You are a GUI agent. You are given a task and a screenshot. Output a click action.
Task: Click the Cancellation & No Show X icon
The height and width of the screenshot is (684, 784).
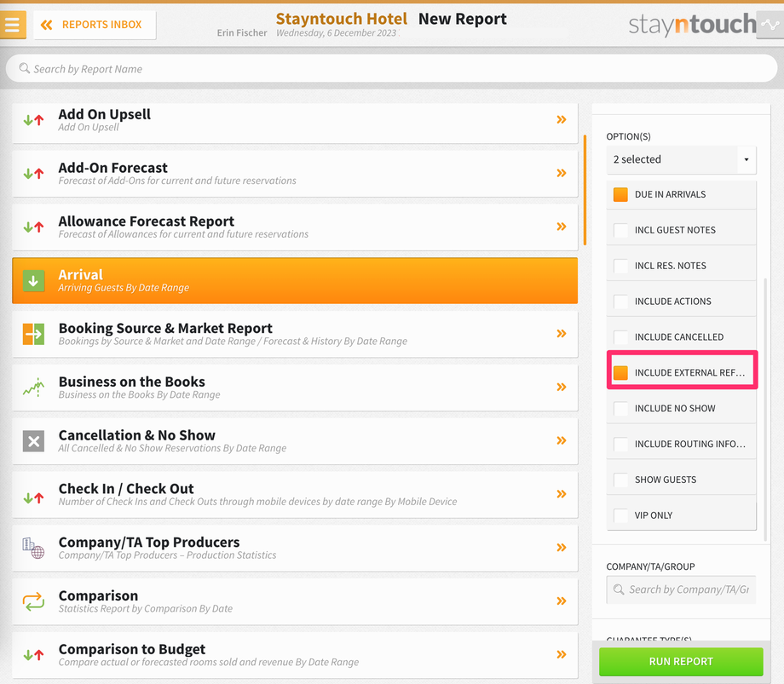(33, 441)
